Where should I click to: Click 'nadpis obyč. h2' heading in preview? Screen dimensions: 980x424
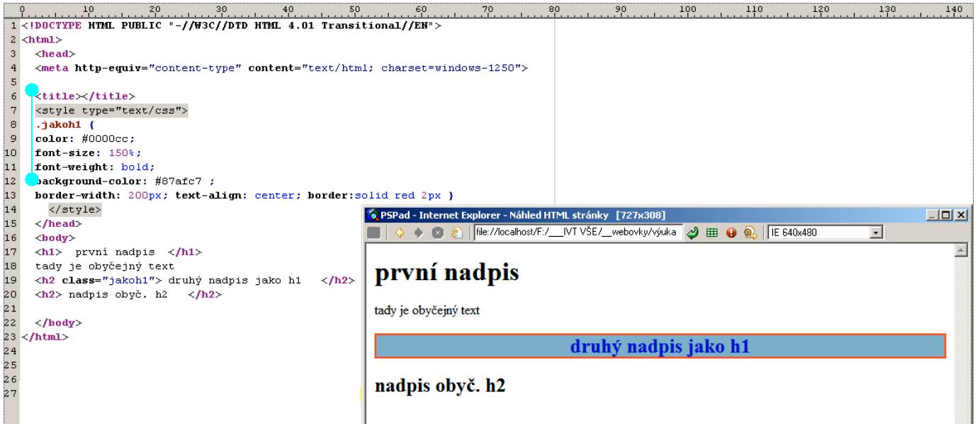440,386
